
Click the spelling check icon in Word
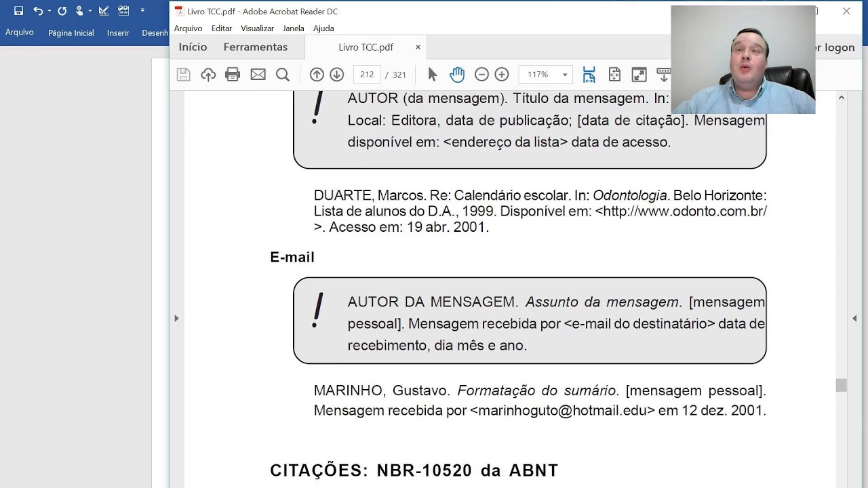pyautogui.click(x=104, y=11)
